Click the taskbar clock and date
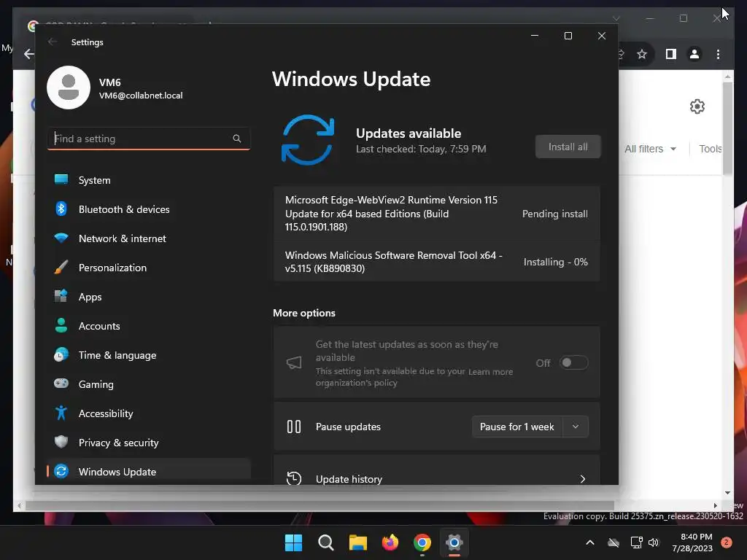Viewport: 747px width, 560px height. (x=692, y=542)
